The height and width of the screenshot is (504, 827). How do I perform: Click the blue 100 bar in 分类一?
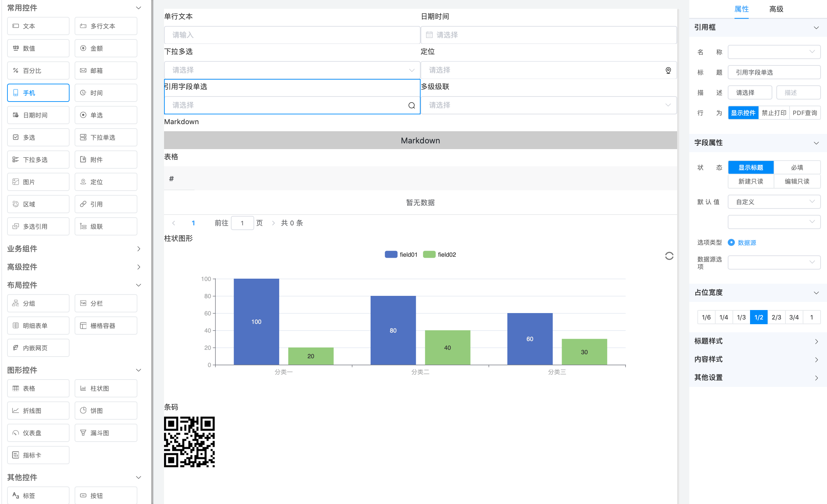[x=256, y=321]
